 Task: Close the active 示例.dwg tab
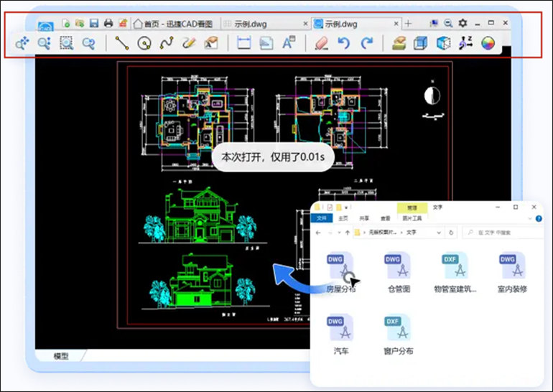396,24
